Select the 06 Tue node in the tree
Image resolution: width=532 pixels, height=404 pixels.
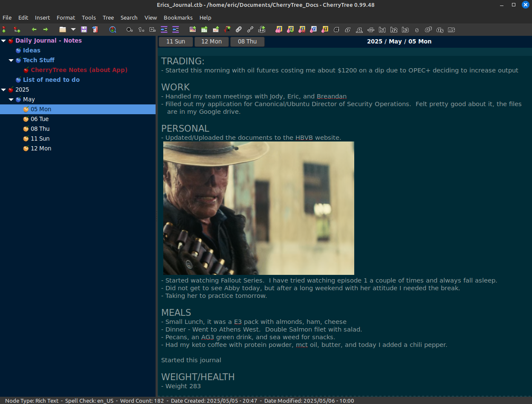[40, 119]
